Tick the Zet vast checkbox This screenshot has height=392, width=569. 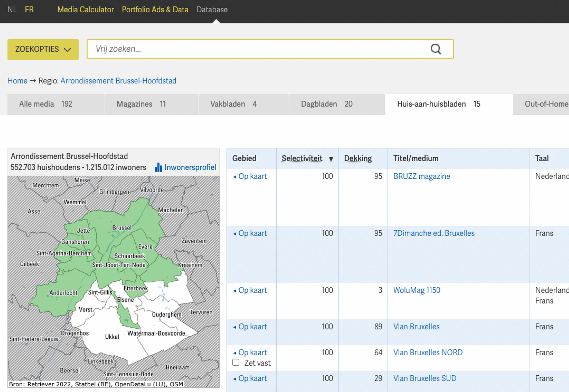point(236,362)
